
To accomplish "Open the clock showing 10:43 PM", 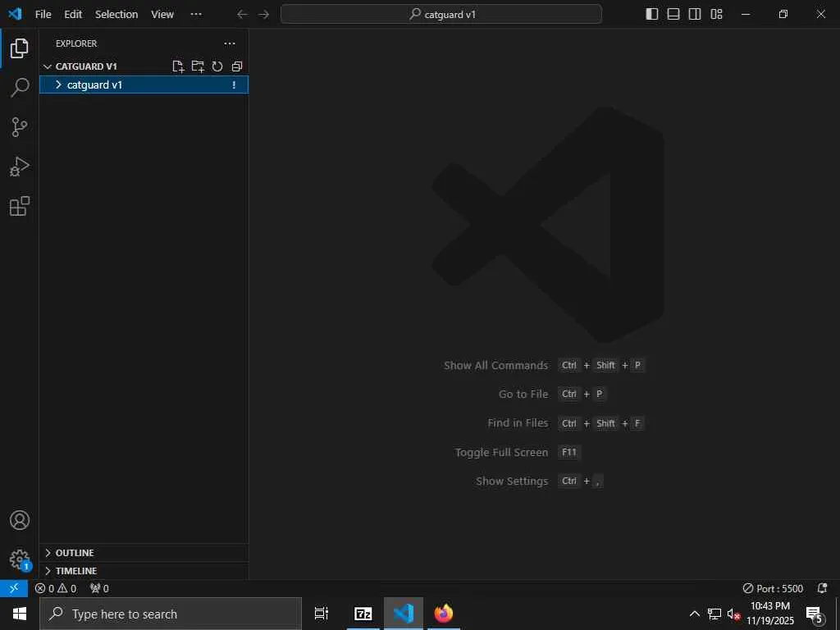I will pyautogui.click(x=770, y=614).
